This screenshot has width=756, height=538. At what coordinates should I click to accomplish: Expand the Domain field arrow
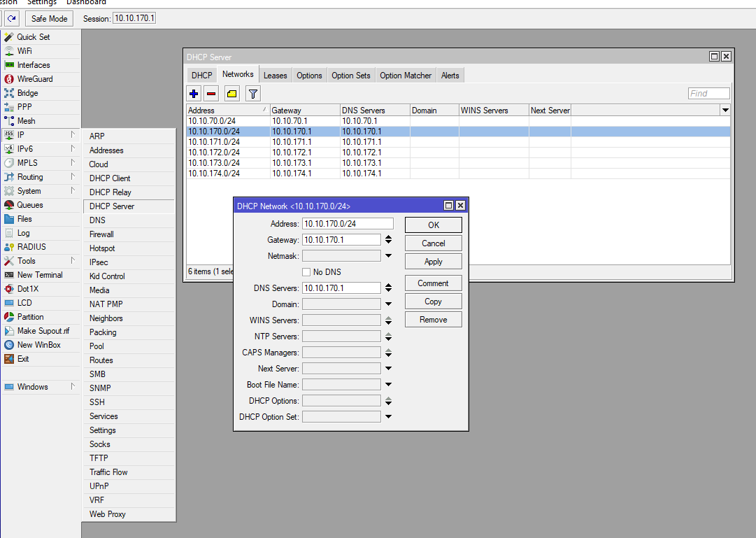388,304
